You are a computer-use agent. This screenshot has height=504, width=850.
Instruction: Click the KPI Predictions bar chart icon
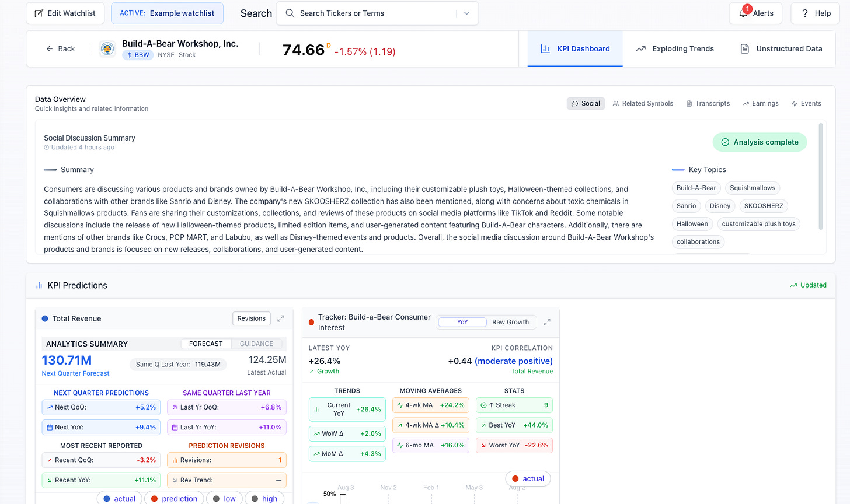pyautogui.click(x=39, y=285)
